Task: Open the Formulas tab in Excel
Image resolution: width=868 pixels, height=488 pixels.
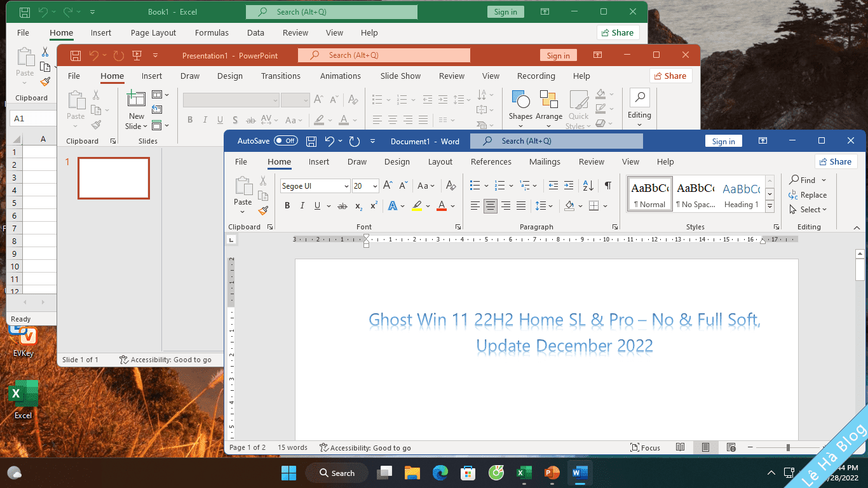Action: coord(212,33)
